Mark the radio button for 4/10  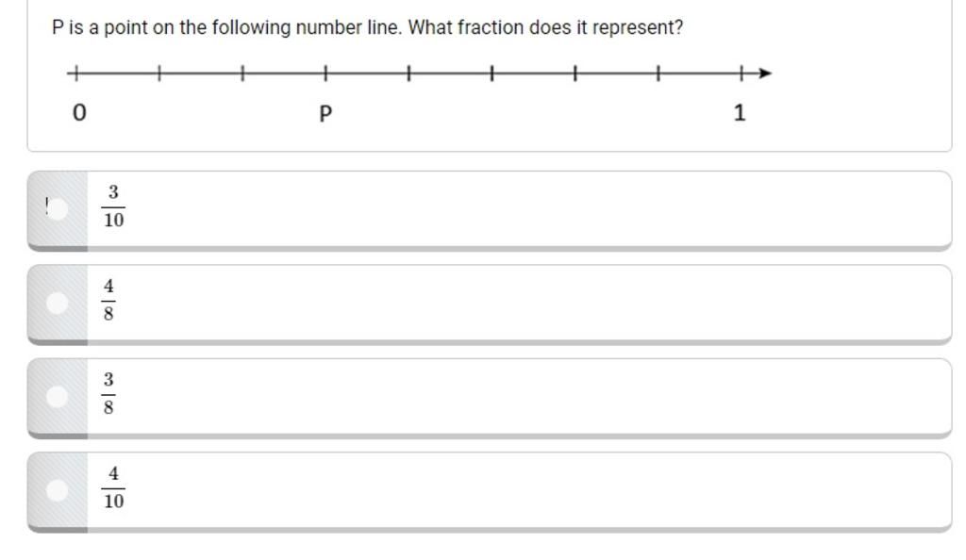(58, 490)
